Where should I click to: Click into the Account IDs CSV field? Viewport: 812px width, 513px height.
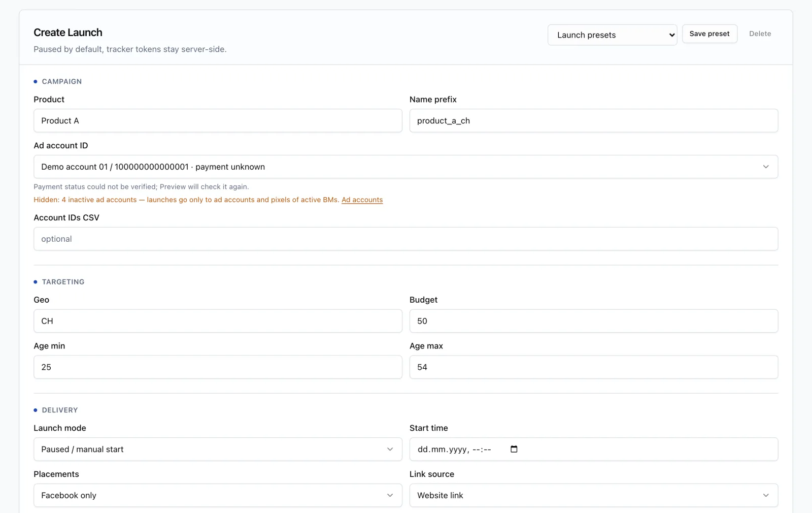(x=405, y=239)
